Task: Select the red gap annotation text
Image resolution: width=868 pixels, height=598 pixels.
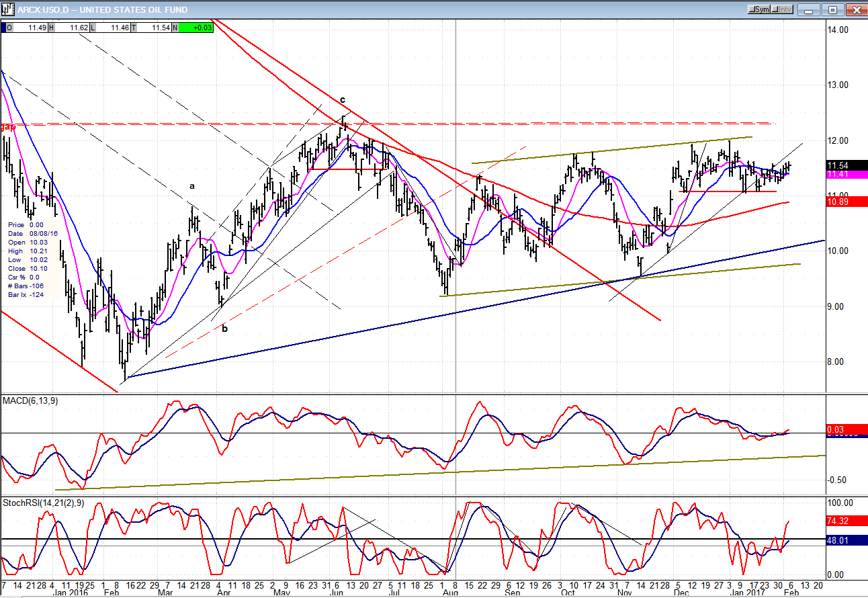Action: coord(8,126)
